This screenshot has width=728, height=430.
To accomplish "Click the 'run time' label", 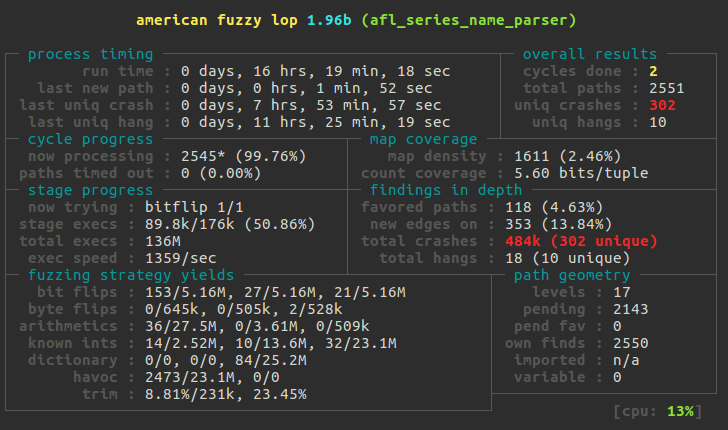I will click(117, 72).
